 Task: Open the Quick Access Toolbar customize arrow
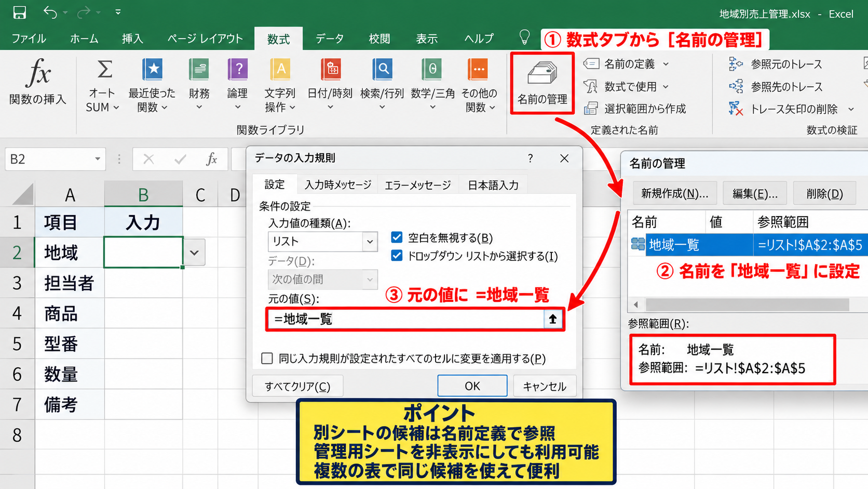tap(118, 11)
